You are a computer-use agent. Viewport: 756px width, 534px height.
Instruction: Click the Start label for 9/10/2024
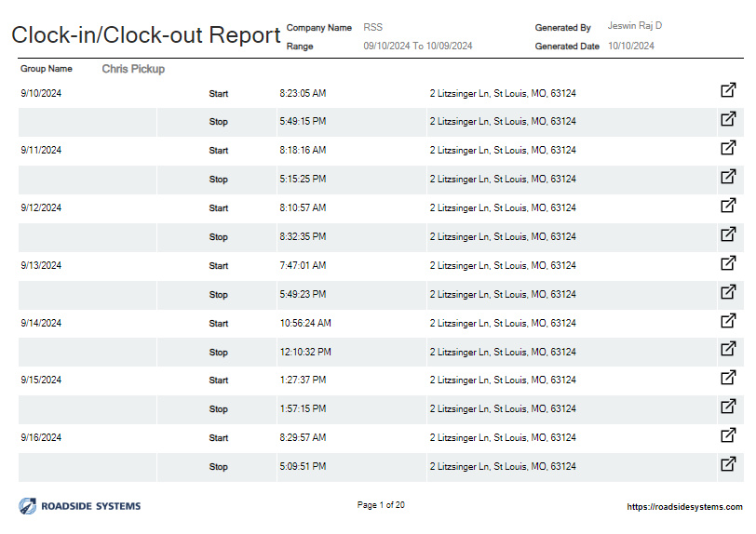pyautogui.click(x=219, y=94)
